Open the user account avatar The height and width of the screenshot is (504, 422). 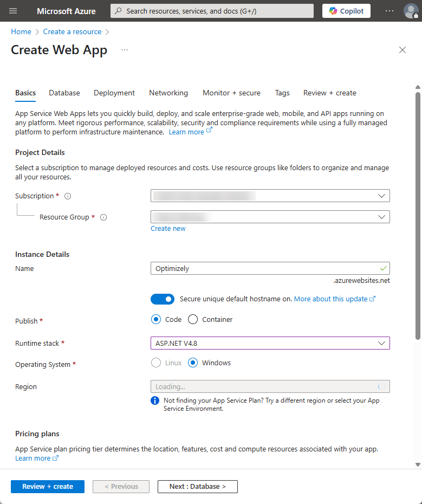411,11
